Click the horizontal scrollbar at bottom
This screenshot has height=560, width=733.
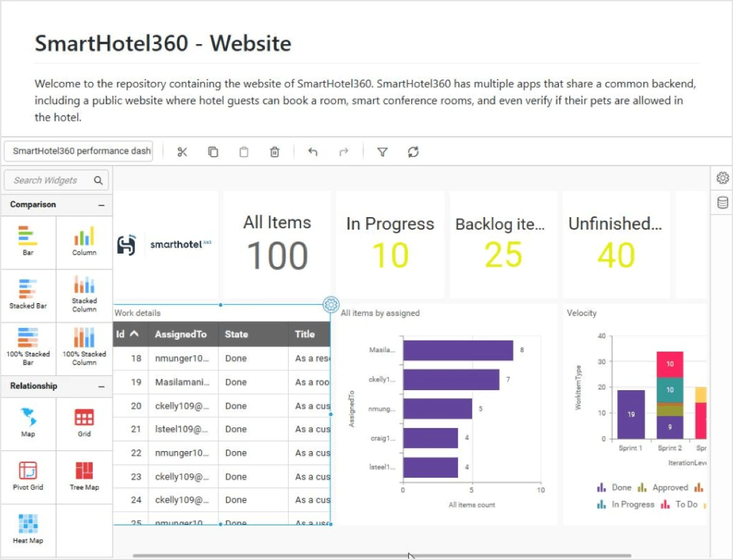click(382, 556)
